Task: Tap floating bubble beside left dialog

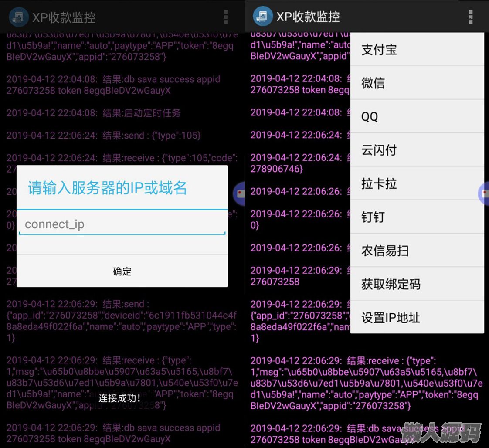Action: click(x=239, y=194)
